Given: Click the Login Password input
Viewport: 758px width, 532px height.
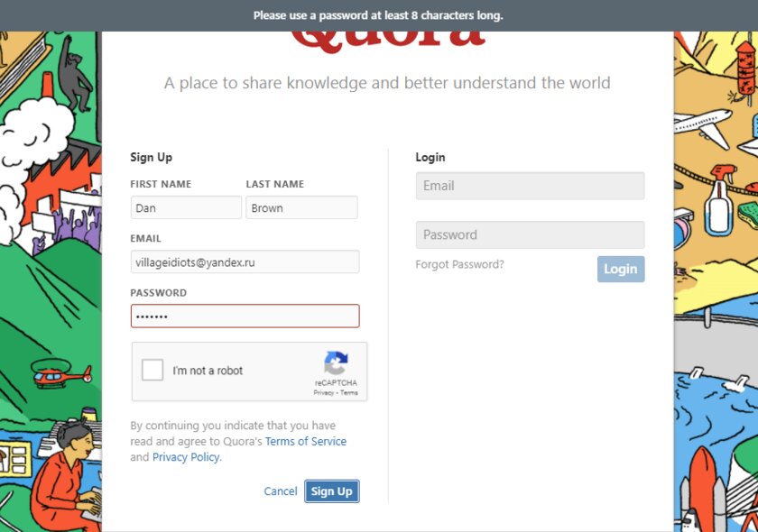Looking at the screenshot, I should pyautogui.click(x=530, y=234).
